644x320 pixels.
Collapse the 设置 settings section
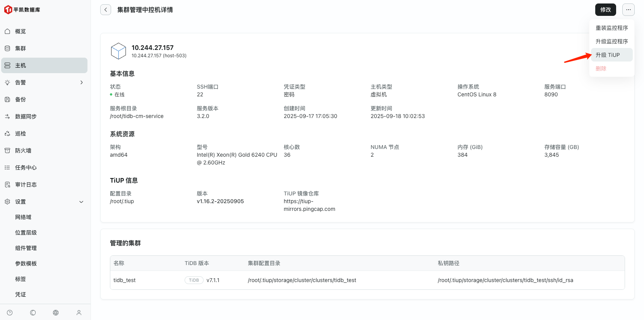(81, 202)
